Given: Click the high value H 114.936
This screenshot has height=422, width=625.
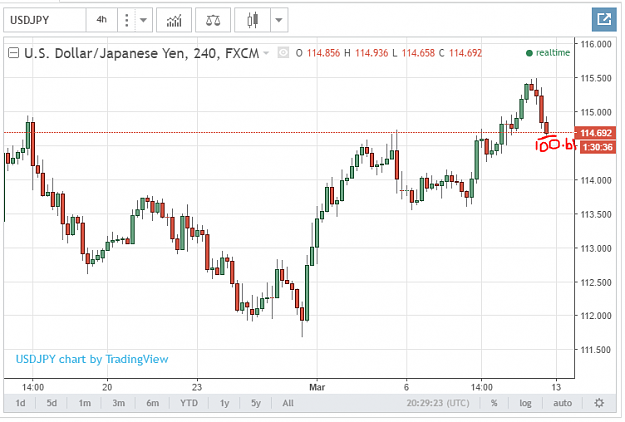Looking at the screenshot, I should point(366,53).
